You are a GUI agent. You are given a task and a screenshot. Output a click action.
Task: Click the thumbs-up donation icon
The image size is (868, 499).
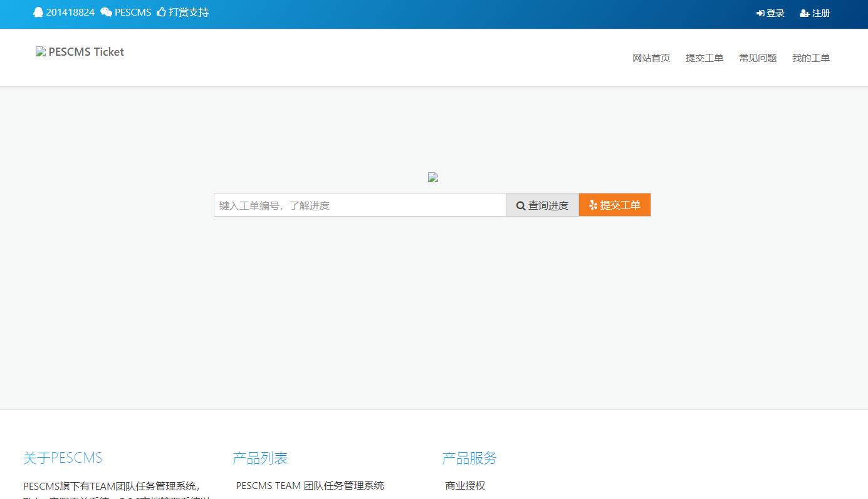pyautogui.click(x=162, y=13)
